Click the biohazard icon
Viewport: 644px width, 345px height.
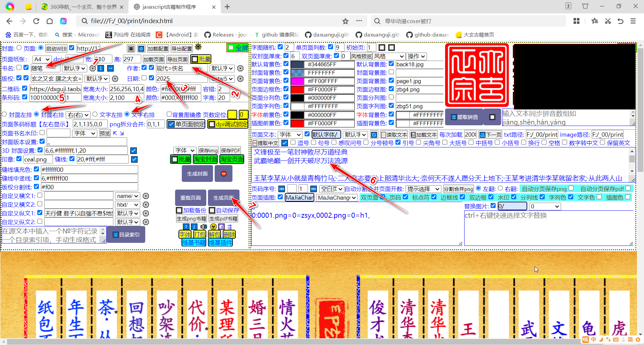213,226
